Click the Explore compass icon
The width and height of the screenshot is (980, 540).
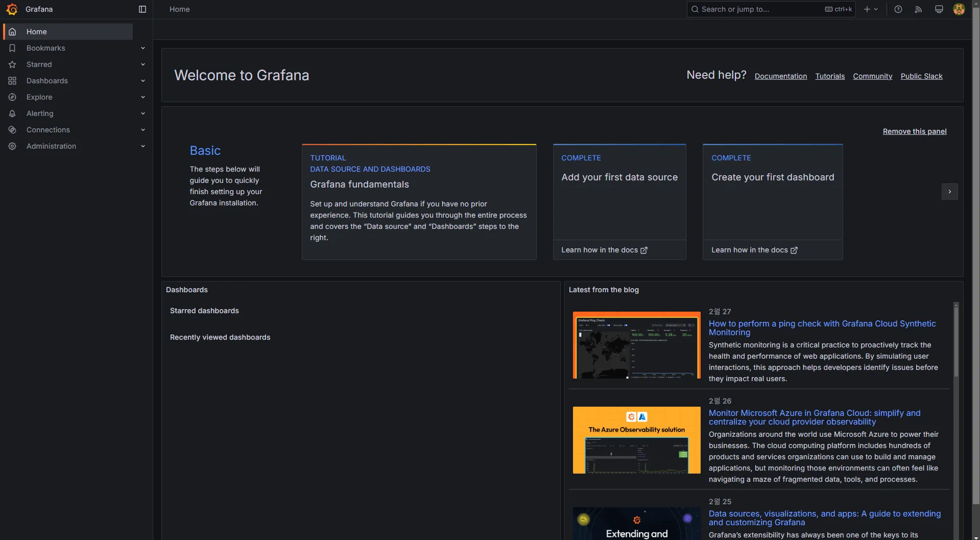click(x=12, y=97)
